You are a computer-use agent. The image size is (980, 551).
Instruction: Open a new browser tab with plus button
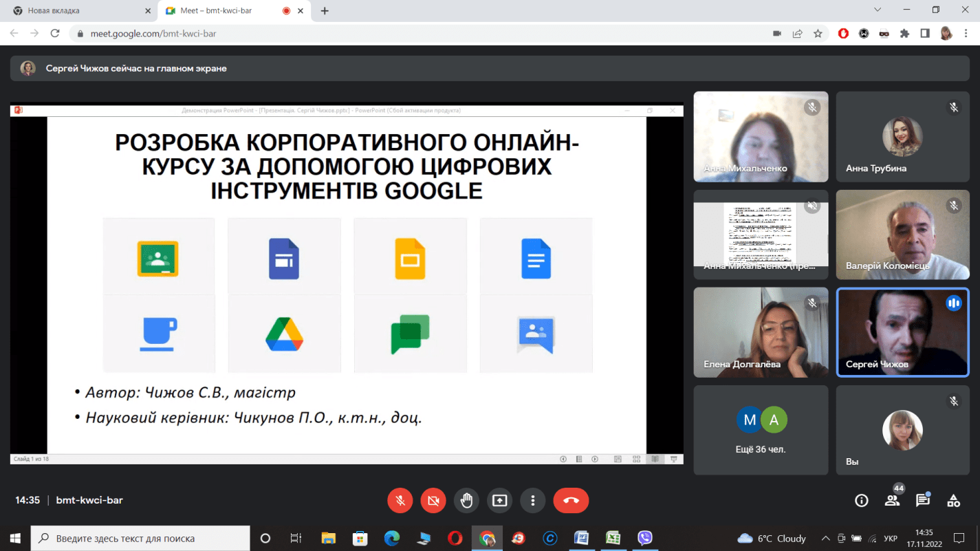click(x=325, y=11)
